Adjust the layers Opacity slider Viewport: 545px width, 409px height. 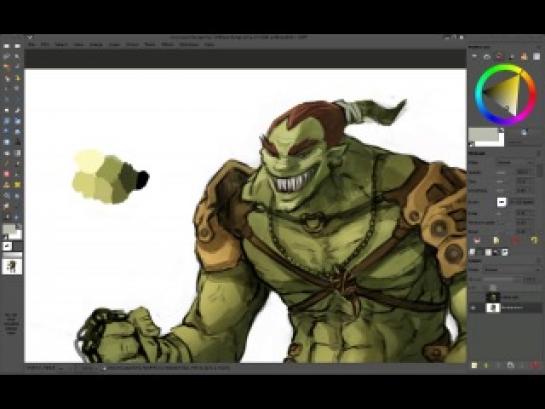[x=503, y=279]
